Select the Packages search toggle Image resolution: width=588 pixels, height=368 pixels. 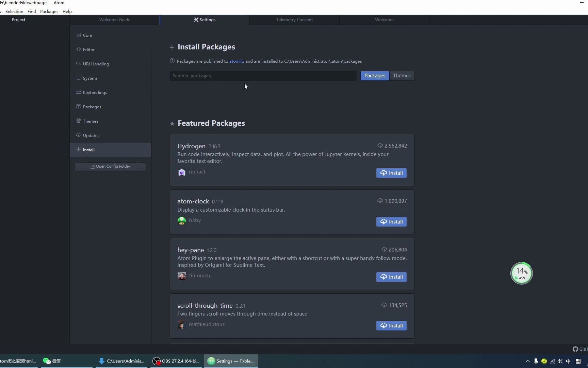375,76
